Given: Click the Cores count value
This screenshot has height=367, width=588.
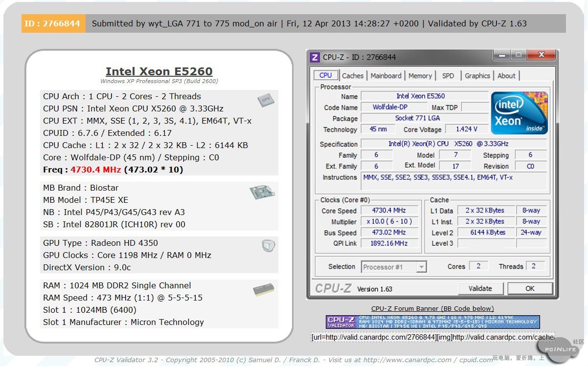Looking at the screenshot, I should [478, 266].
